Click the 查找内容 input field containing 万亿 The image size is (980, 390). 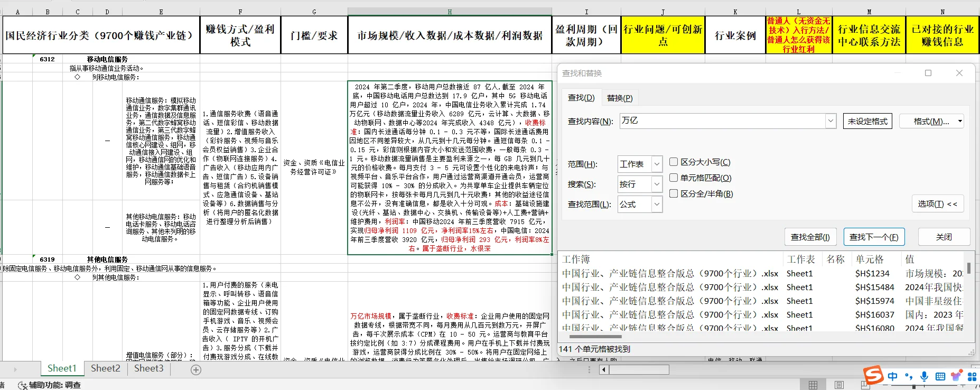722,121
